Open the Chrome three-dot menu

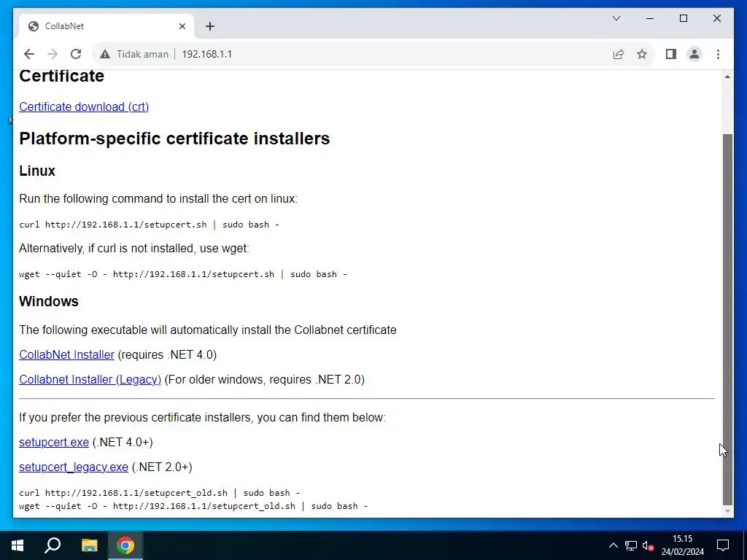pos(718,54)
